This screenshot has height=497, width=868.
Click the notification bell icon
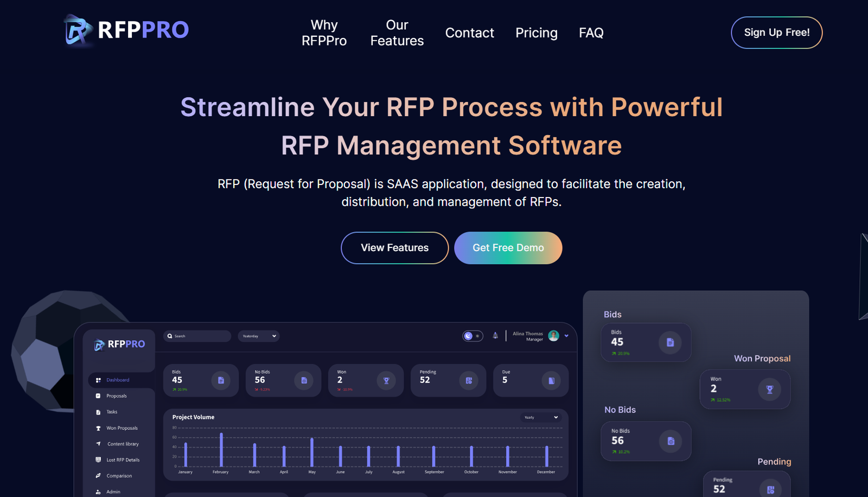click(495, 336)
